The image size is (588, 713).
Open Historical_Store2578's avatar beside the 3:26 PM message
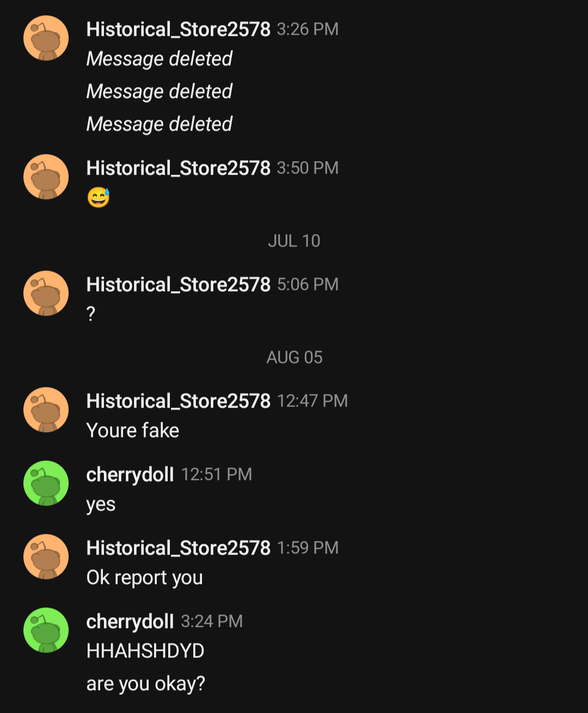coord(46,38)
